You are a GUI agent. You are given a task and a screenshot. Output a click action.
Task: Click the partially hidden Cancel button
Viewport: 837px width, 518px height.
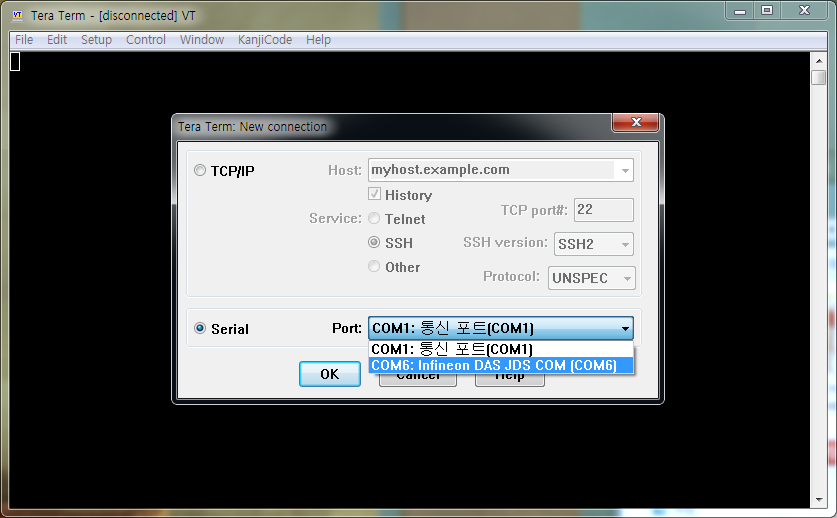click(x=418, y=380)
